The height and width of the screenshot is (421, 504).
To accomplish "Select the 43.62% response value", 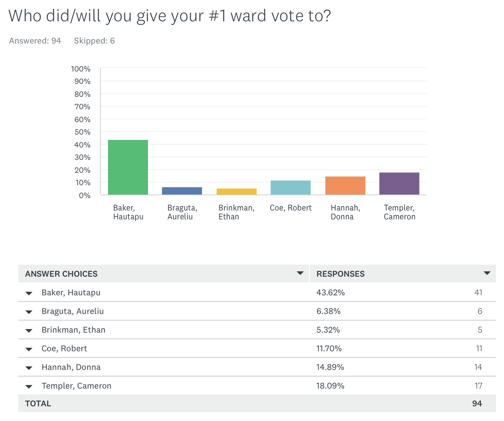I will click(331, 293).
